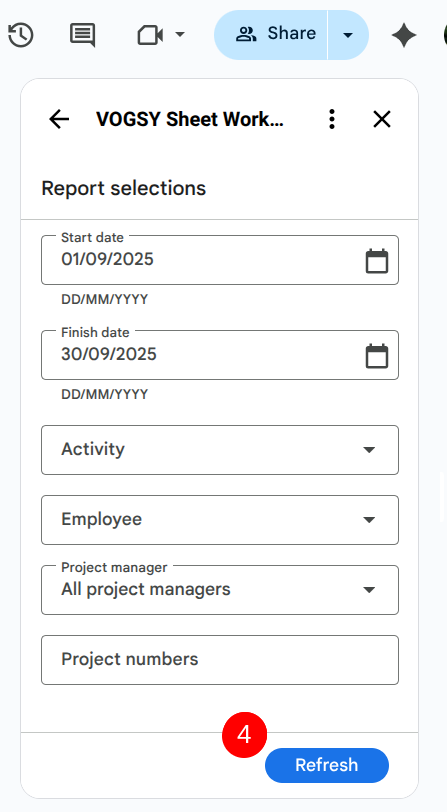Open the Finish date calendar picker

click(x=377, y=356)
